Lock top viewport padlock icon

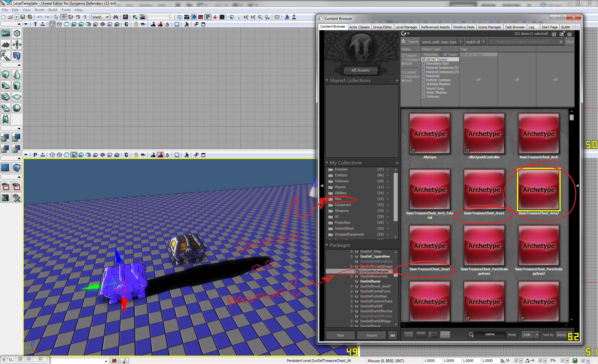tap(136, 24)
